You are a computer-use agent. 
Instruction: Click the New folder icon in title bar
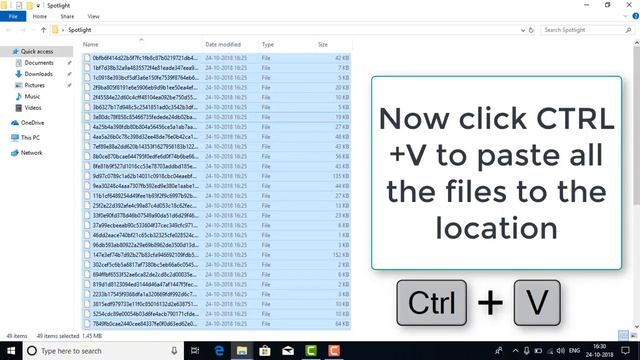point(29,5)
